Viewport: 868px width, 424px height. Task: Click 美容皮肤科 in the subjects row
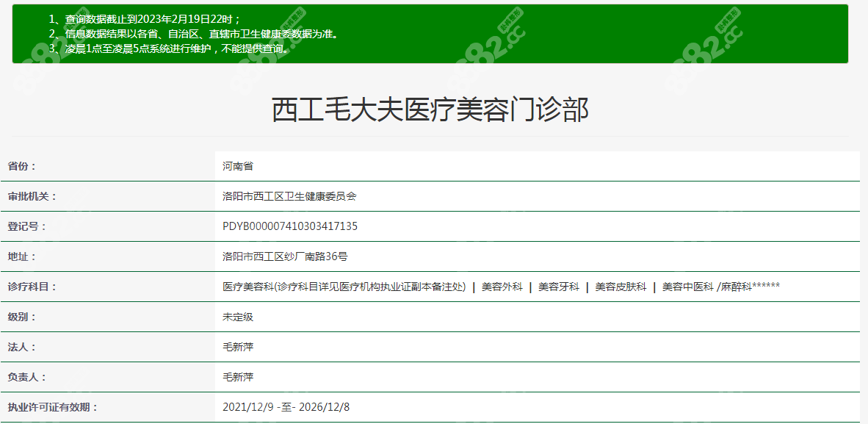tap(621, 287)
